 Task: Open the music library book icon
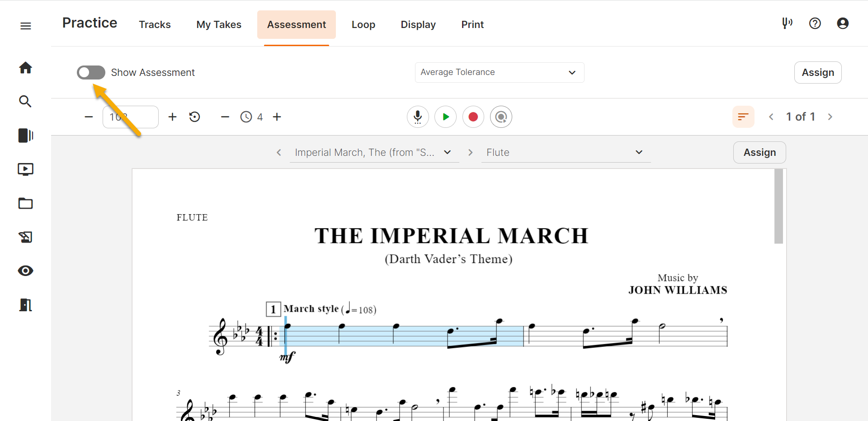25,136
